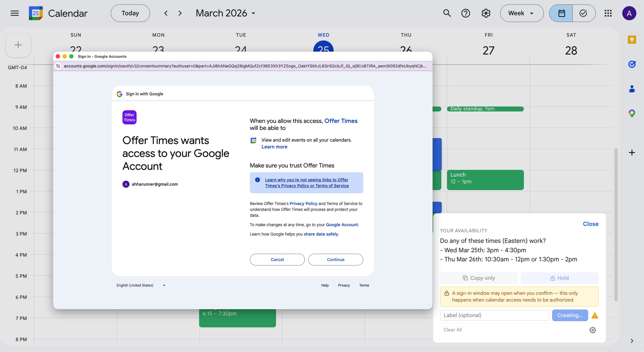The image size is (644, 352).
Task: Select Copy only option
Action: coord(479,278)
